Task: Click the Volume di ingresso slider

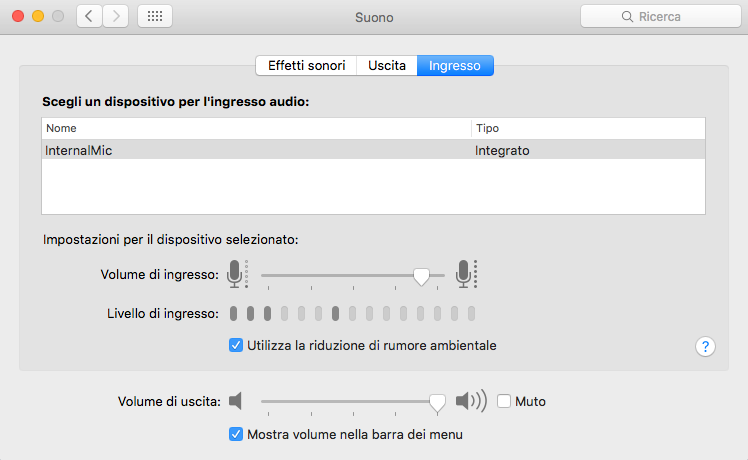Action: click(x=340, y=274)
